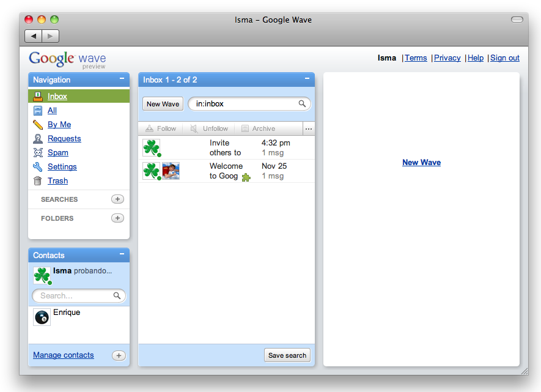Open the By Me navigation link
This screenshot has width=541, height=392.
coord(59,125)
